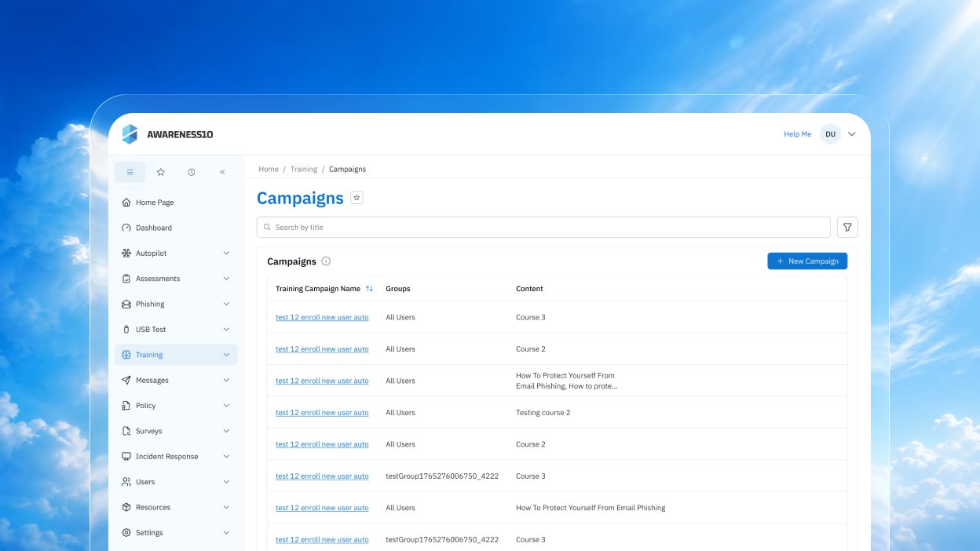Click the Autopilot icon in sidebar
The width and height of the screenshot is (980, 551).
126,254
